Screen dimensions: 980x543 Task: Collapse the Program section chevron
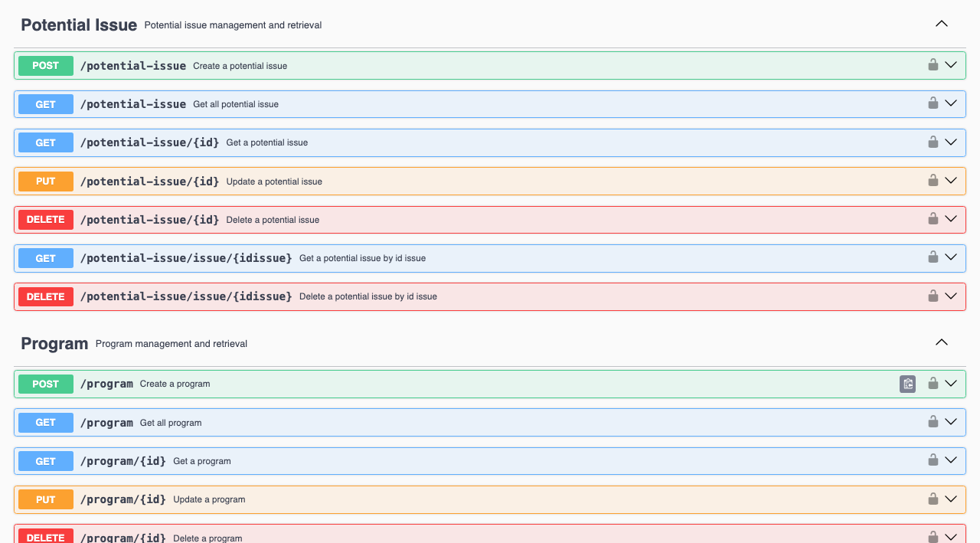click(941, 342)
